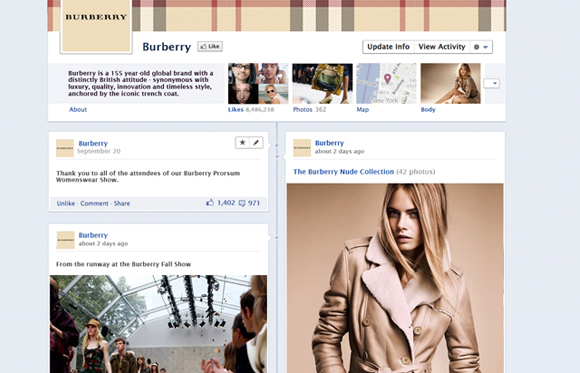Click the '(42 photos)' count text
This screenshot has height=373, width=580.
pyautogui.click(x=416, y=172)
